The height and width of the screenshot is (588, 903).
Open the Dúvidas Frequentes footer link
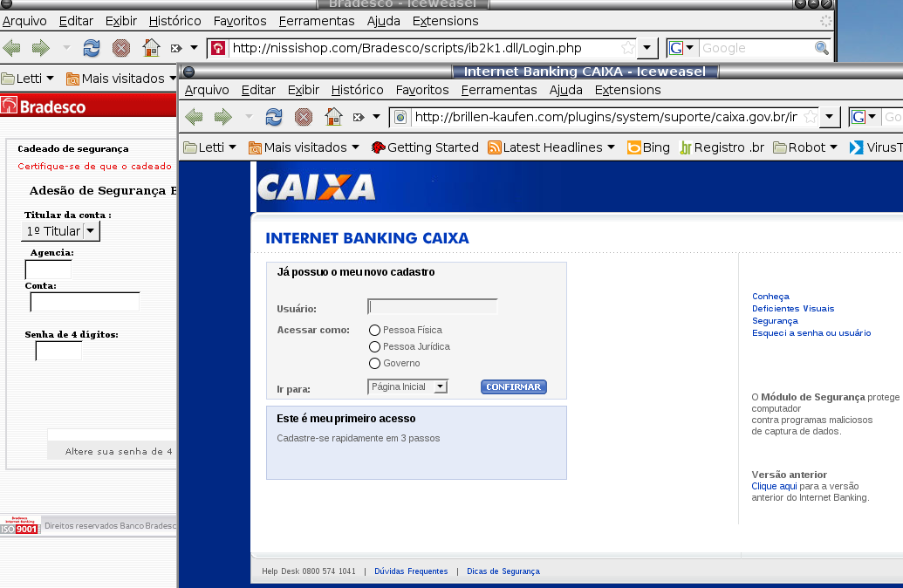coord(411,571)
